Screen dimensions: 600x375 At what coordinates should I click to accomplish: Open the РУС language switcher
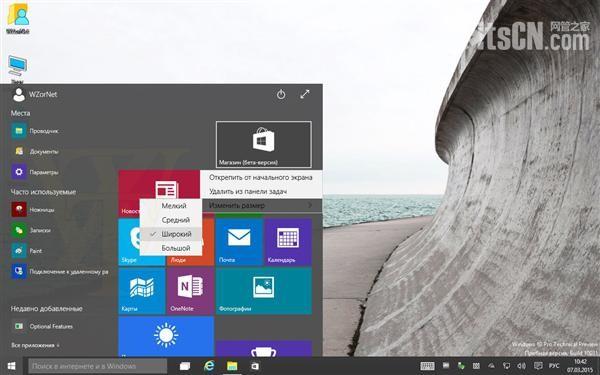coord(554,366)
